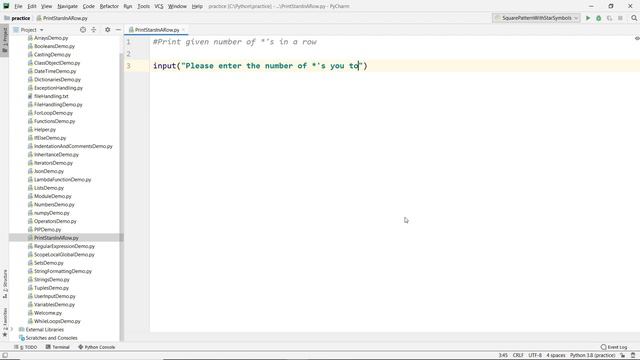Open the Python Console tool window
The height and width of the screenshot is (360, 640).
[97, 347]
